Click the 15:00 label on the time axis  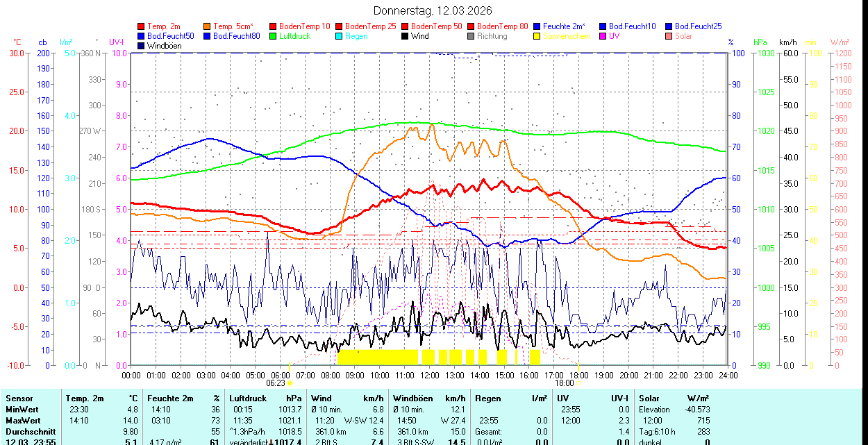click(x=504, y=375)
